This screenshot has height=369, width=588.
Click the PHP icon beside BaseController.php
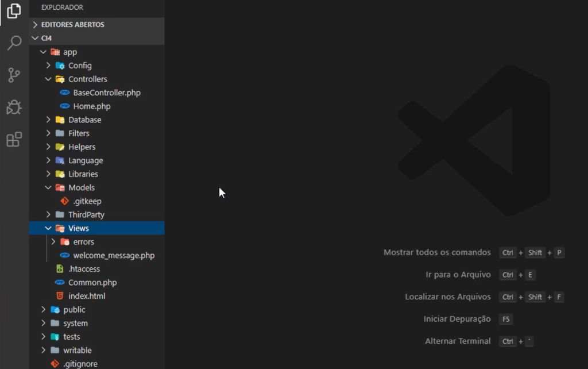tap(65, 93)
